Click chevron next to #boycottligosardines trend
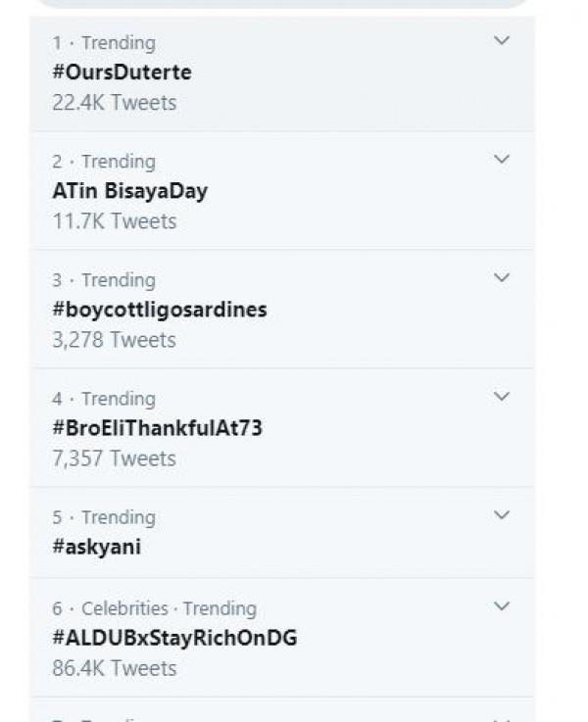 coord(502,278)
